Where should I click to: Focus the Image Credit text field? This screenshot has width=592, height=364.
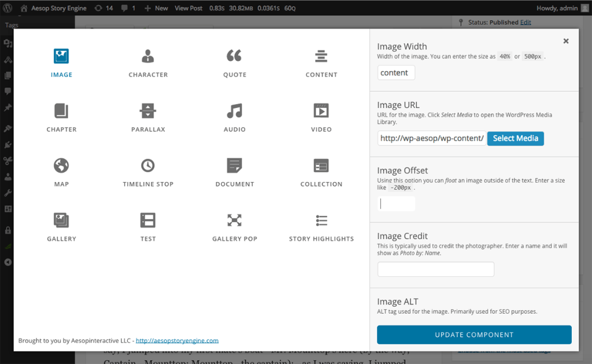(435, 269)
